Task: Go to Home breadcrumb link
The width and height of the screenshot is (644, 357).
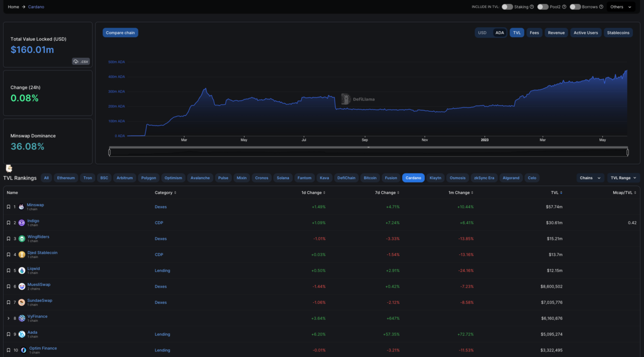Action: tap(14, 7)
